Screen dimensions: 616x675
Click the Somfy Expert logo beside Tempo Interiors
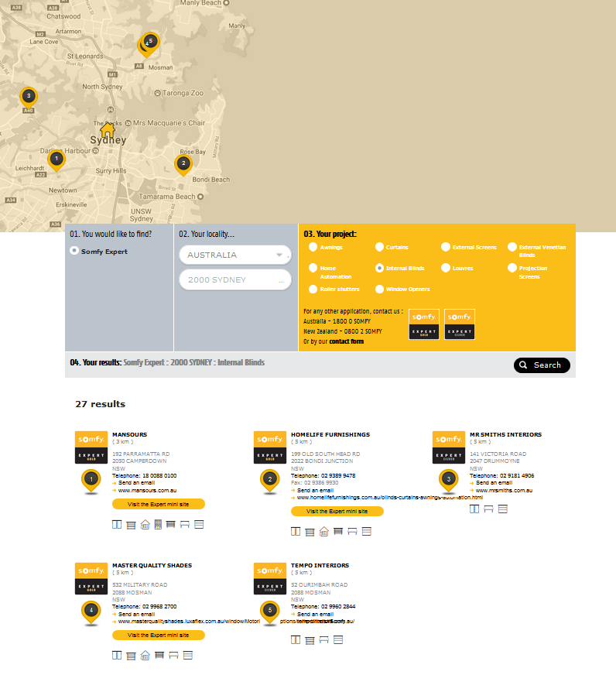pyautogui.click(x=270, y=578)
